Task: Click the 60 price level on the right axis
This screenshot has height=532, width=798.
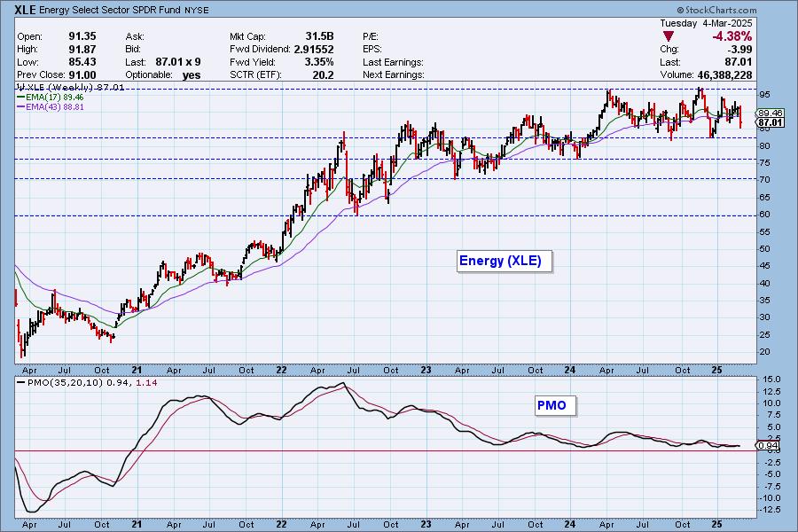Action: point(765,215)
